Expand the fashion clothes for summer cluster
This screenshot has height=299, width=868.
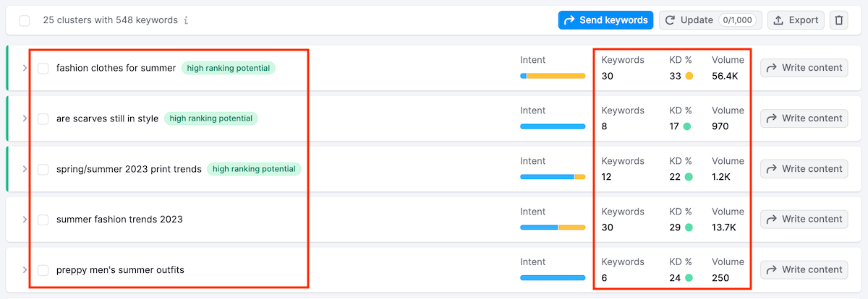click(25, 68)
